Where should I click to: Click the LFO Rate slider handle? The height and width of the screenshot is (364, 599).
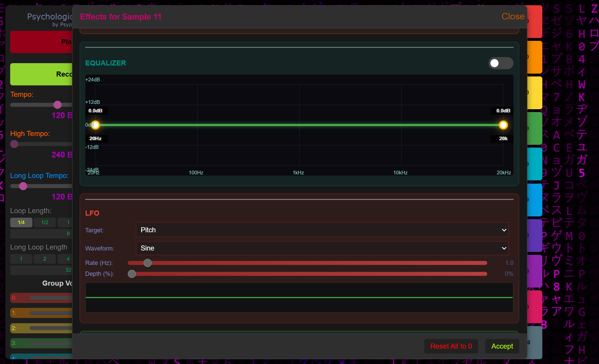point(147,263)
